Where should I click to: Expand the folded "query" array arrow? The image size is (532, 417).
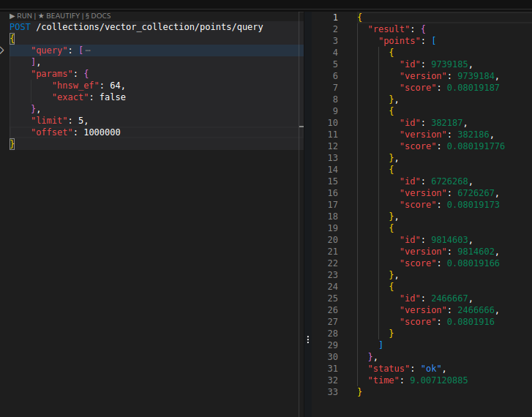pyautogui.click(x=4, y=50)
